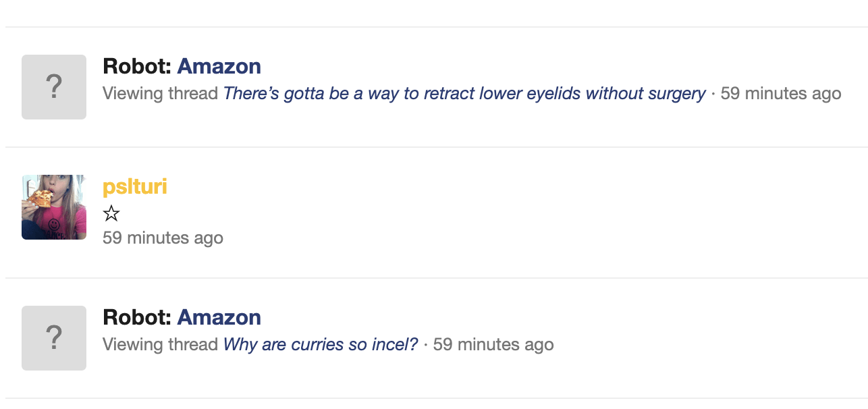868x409 pixels.
Task: Click the divider line above the eyelids entry
Action: (436, 27)
